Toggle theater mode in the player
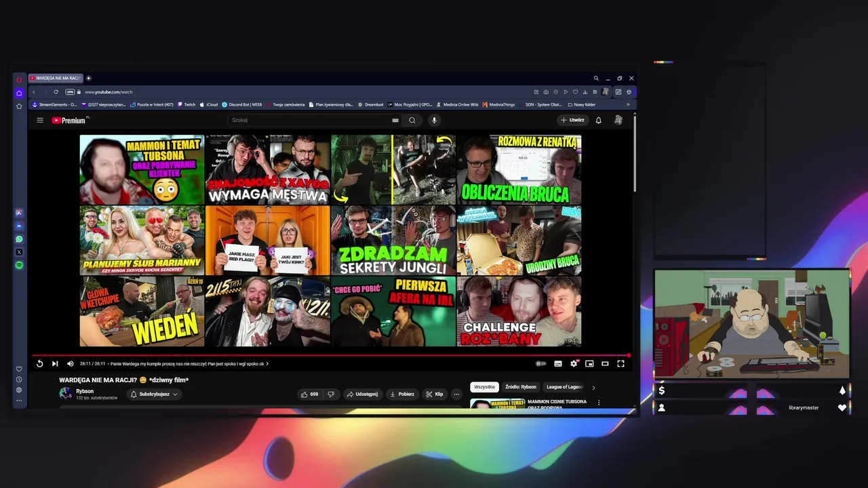The width and height of the screenshot is (868, 488). point(605,364)
